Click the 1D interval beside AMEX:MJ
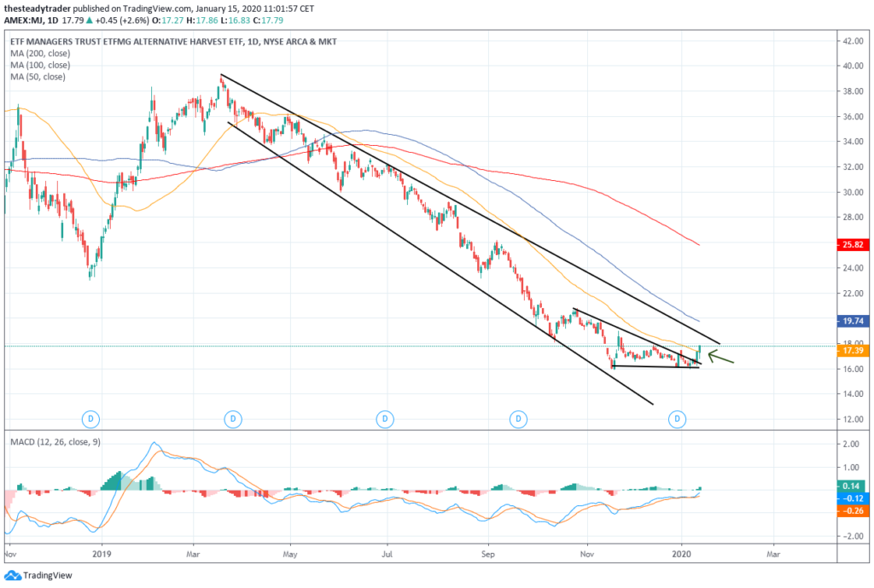This screenshot has width=874, height=588. [x=52, y=20]
